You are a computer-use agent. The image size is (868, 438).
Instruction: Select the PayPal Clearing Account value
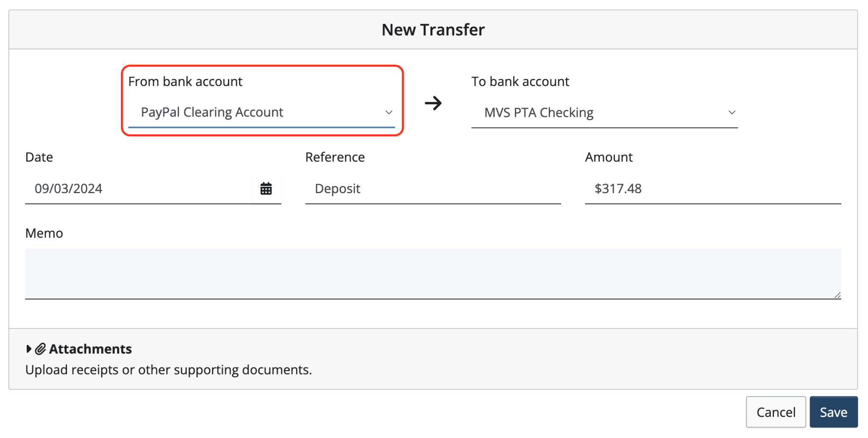click(x=212, y=112)
